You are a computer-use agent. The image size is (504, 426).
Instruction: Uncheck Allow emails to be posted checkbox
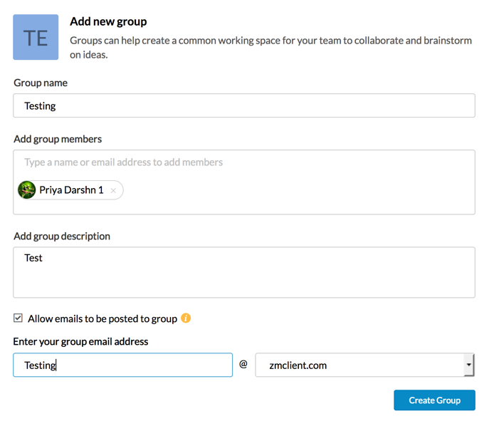tap(19, 318)
